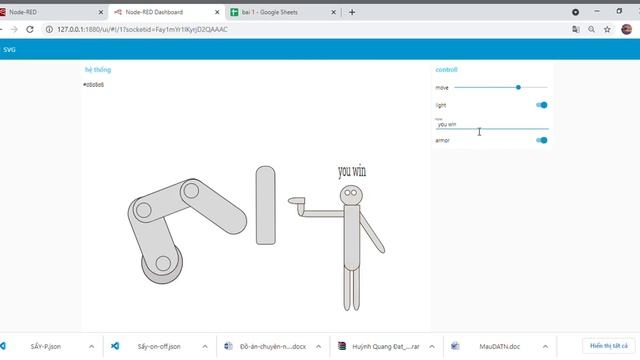
Task: Click the #d8d8d8 color code text
Action: [93, 84]
